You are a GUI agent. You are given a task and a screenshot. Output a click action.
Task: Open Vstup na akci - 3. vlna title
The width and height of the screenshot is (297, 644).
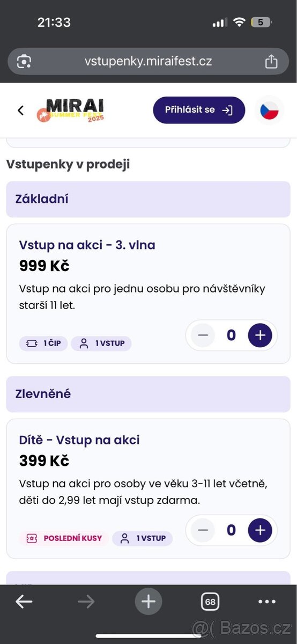tap(87, 245)
